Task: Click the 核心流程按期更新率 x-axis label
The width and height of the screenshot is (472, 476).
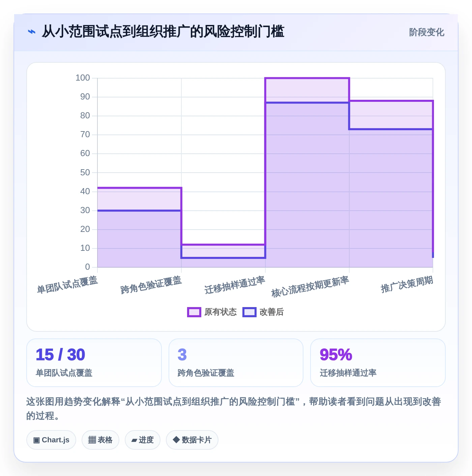Action: click(310, 287)
